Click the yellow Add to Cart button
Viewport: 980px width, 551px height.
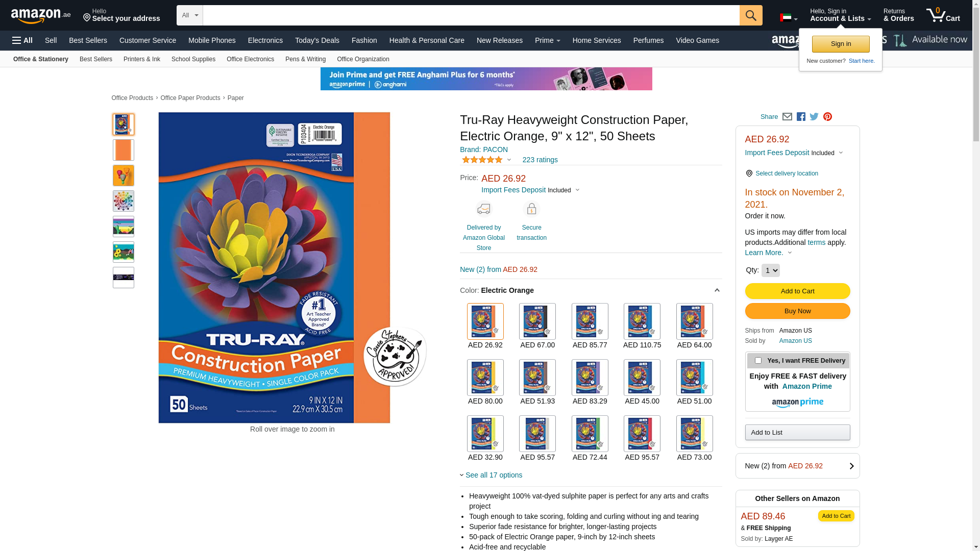[x=797, y=291]
